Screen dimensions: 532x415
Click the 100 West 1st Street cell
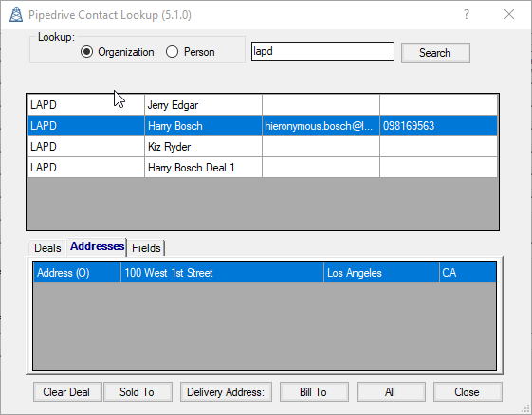[222, 272]
